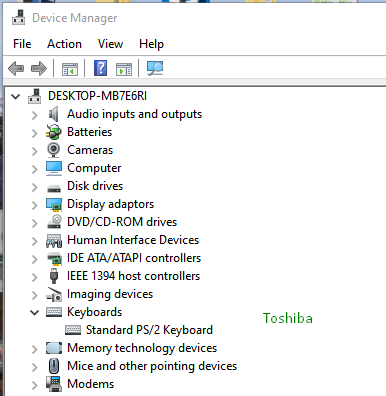Collapse the DESKTOP-MB7E6RI root node

coord(16,97)
